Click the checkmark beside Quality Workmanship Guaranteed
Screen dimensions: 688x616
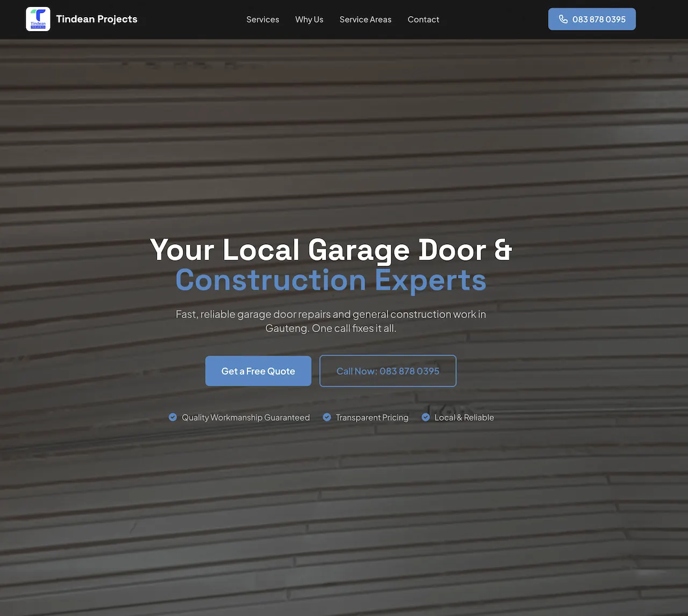tap(172, 417)
